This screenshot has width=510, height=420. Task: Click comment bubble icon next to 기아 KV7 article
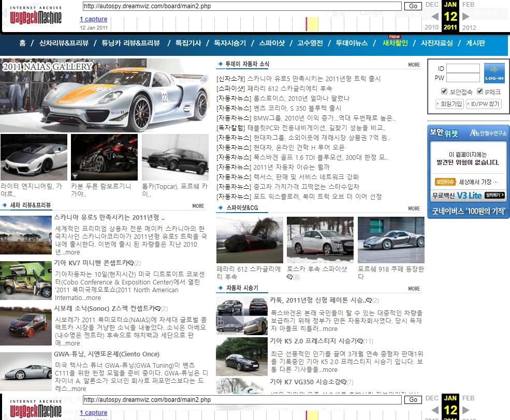pos(130,263)
